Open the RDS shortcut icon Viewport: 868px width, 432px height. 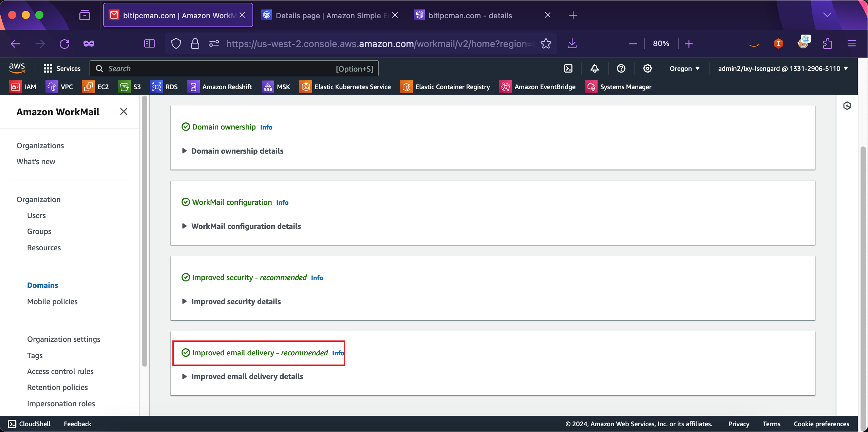point(156,87)
